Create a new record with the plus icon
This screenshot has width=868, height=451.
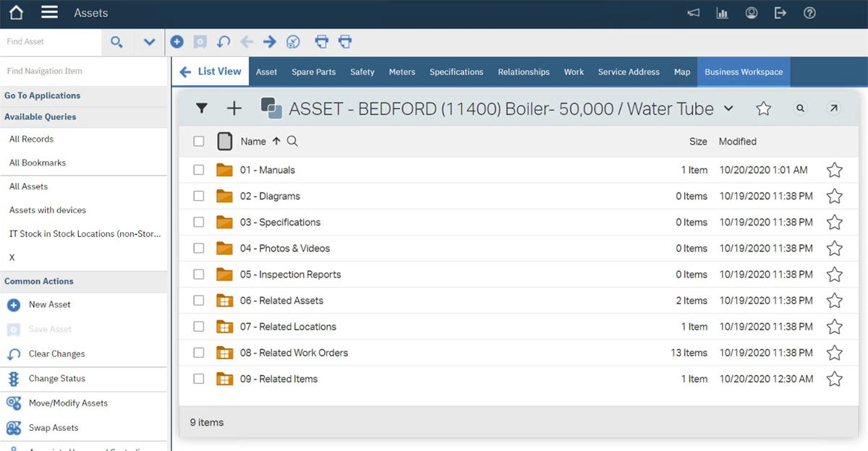177,42
